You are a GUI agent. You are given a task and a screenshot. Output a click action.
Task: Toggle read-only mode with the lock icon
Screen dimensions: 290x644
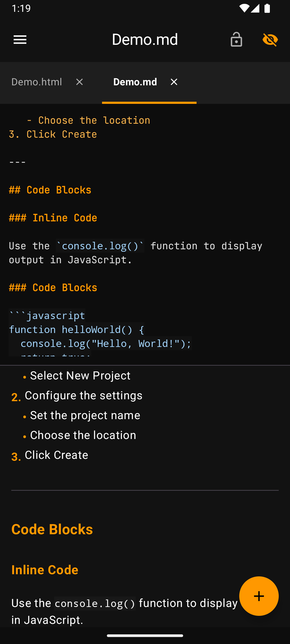point(236,39)
